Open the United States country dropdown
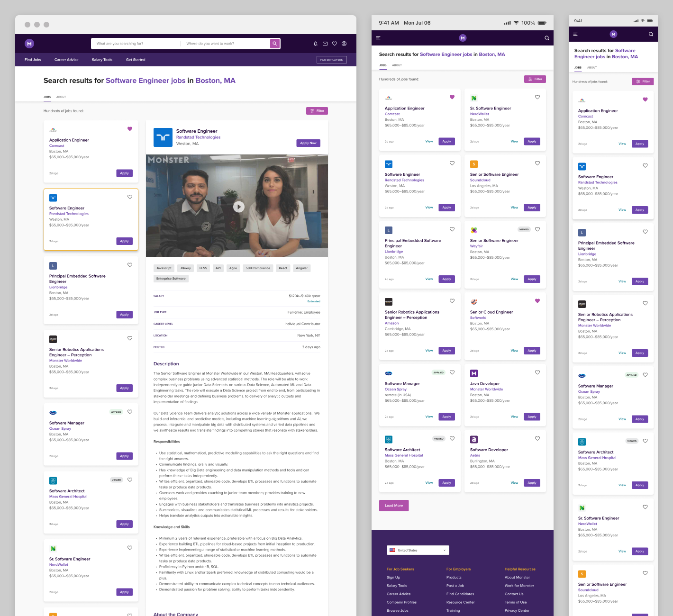 coord(418,550)
